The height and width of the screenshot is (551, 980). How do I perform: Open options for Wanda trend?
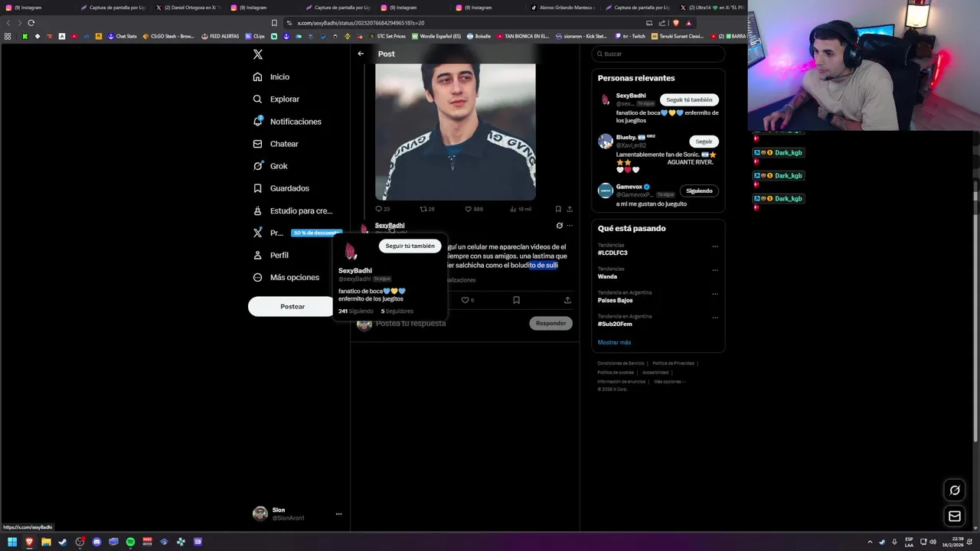click(x=715, y=270)
